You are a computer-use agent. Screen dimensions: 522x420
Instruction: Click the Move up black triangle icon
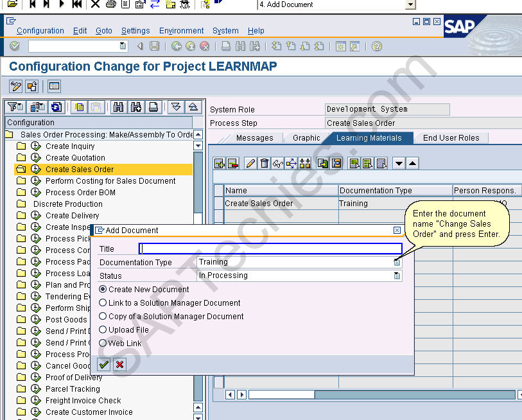click(412, 164)
